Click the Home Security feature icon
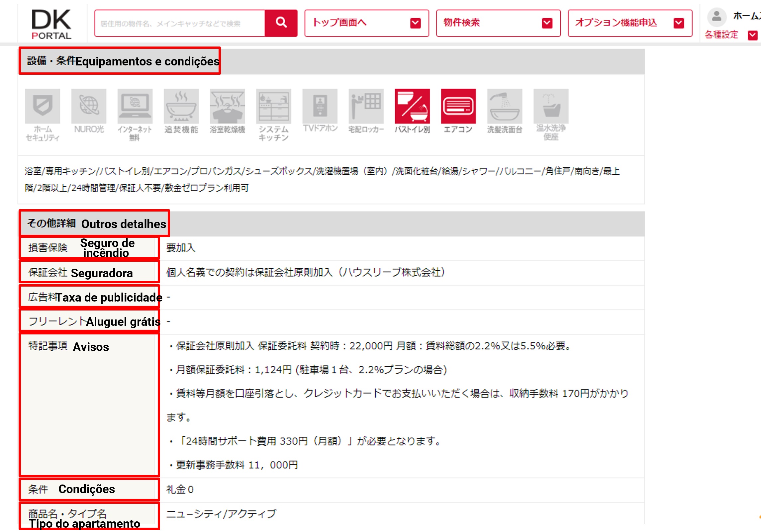Viewport: 761px width, 532px height. (43, 106)
